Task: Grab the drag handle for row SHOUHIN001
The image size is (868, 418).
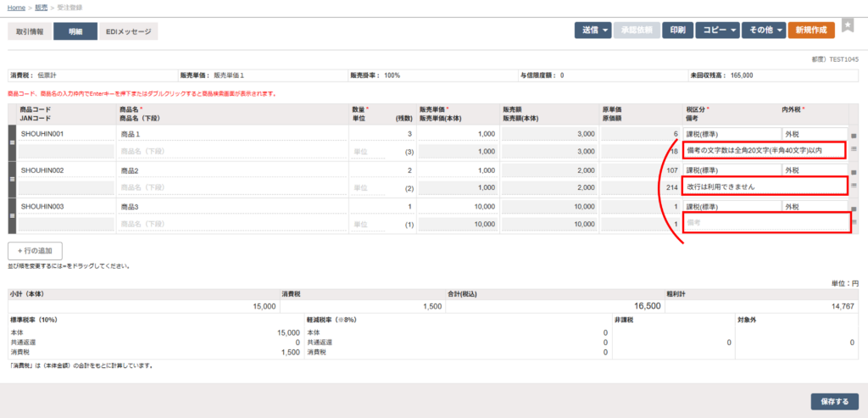Action: pyautogui.click(x=12, y=142)
